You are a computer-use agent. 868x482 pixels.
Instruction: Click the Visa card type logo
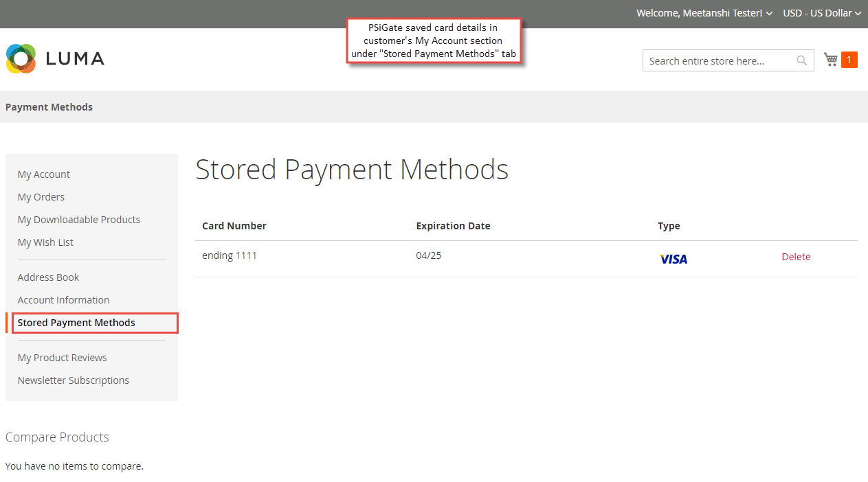tap(673, 259)
